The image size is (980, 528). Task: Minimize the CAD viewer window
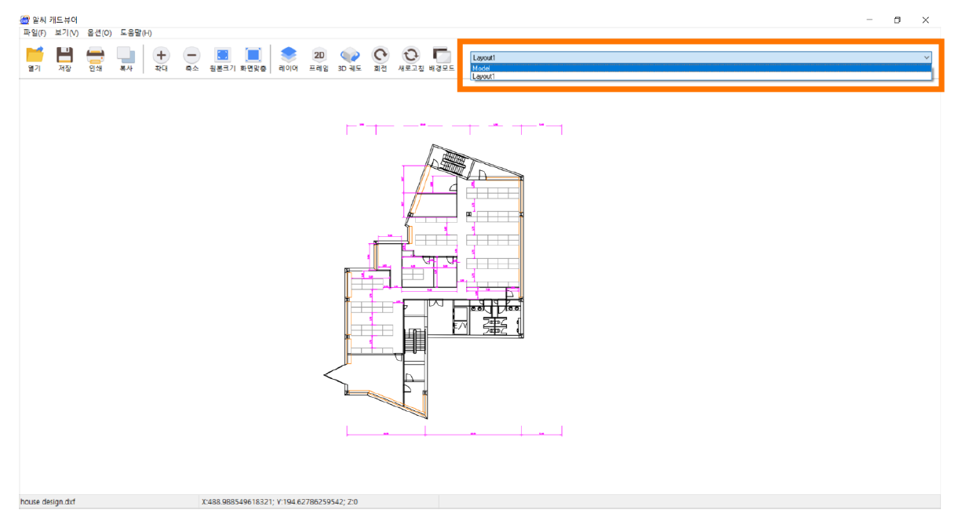[869, 20]
